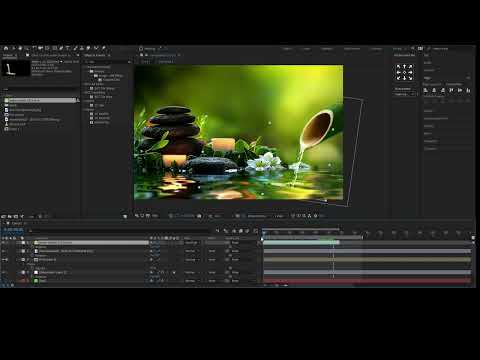Open the viewer magnification dropdown
Image resolution: width=480 pixels, height=360 pixels.
[155, 216]
